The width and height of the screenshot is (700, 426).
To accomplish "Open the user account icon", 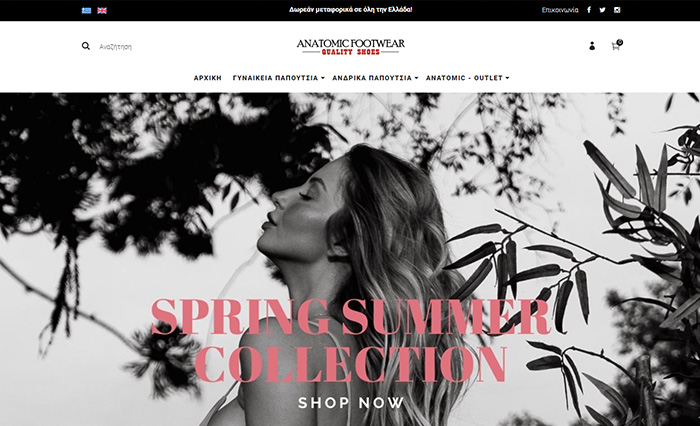I will click(x=592, y=46).
